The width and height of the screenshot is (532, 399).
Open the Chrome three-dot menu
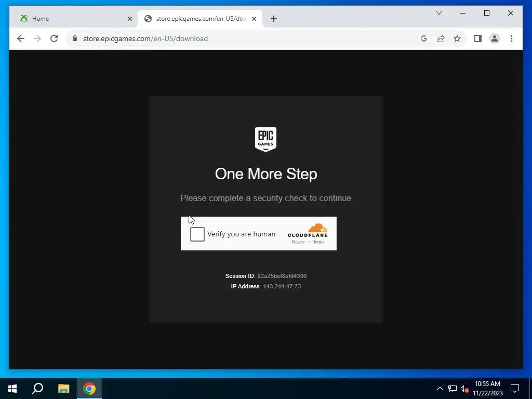coord(511,38)
